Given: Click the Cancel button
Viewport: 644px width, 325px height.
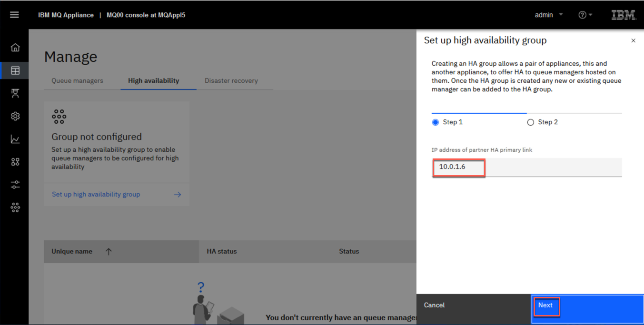Looking at the screenshot, I should pyautogui.click(x=474, y=309).
